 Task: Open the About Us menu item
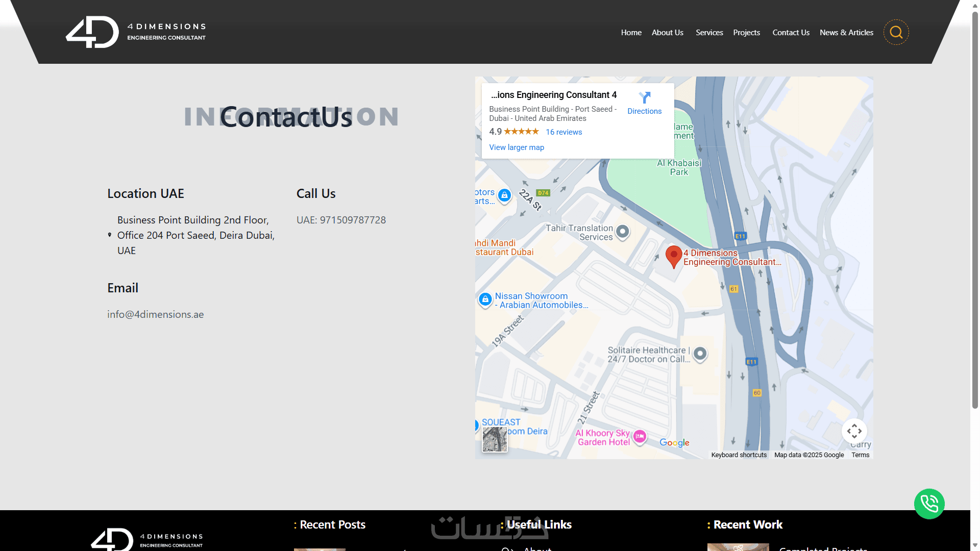click(667, 33)
